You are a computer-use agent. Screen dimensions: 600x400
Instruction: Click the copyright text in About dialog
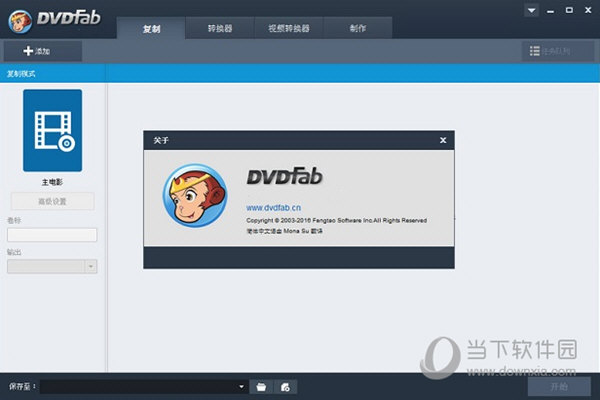pos(337,220)
